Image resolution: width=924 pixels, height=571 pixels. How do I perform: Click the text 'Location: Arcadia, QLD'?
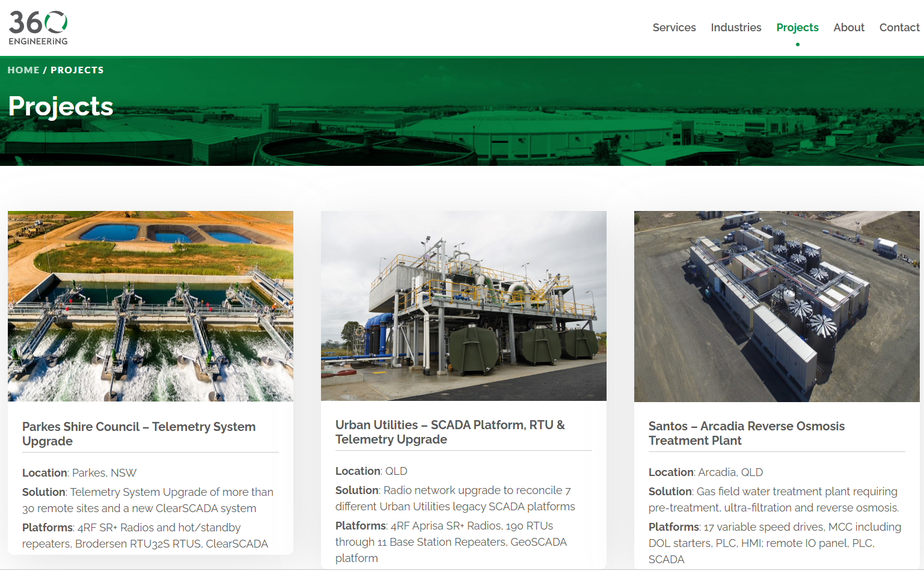(x=706, y=472)
